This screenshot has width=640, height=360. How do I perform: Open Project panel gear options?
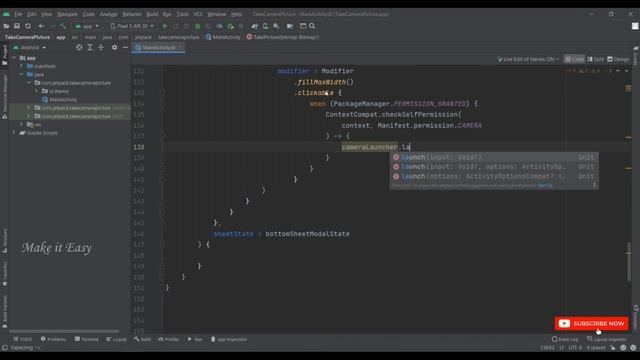[114, 47]
